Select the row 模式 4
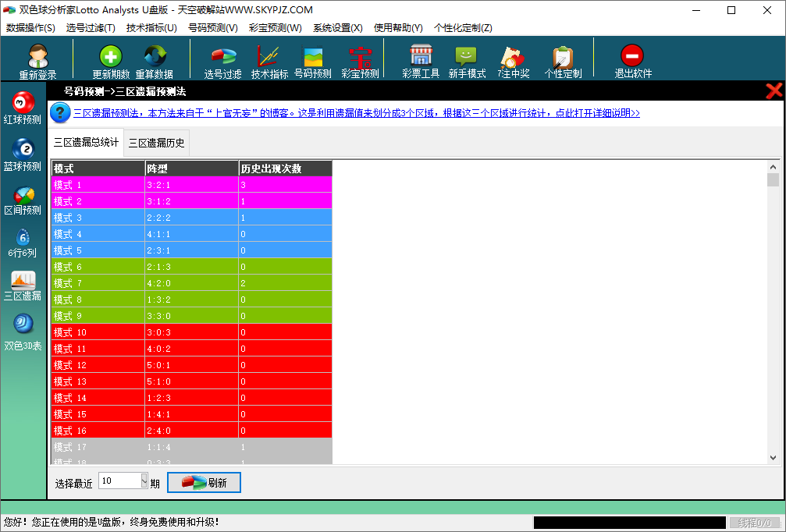The width and height of the screenshot is (786, 532). [191, 234]
